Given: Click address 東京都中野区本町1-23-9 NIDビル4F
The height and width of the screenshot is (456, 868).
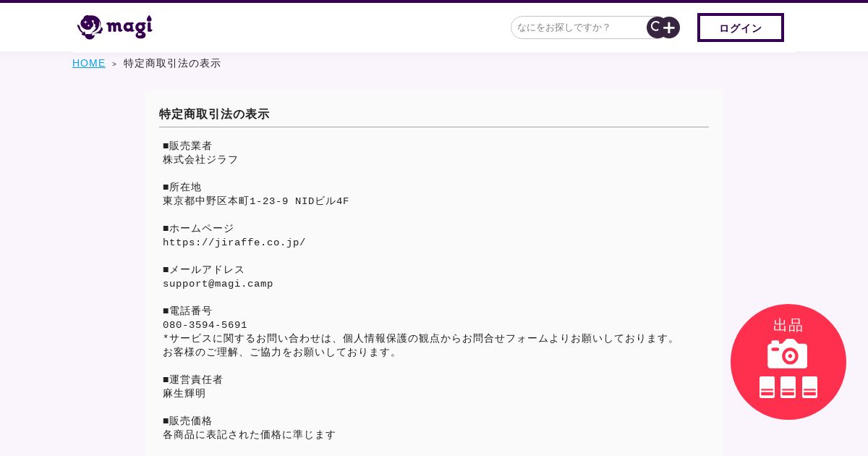Looking at the screenshot, I should (x=256, y=200).
